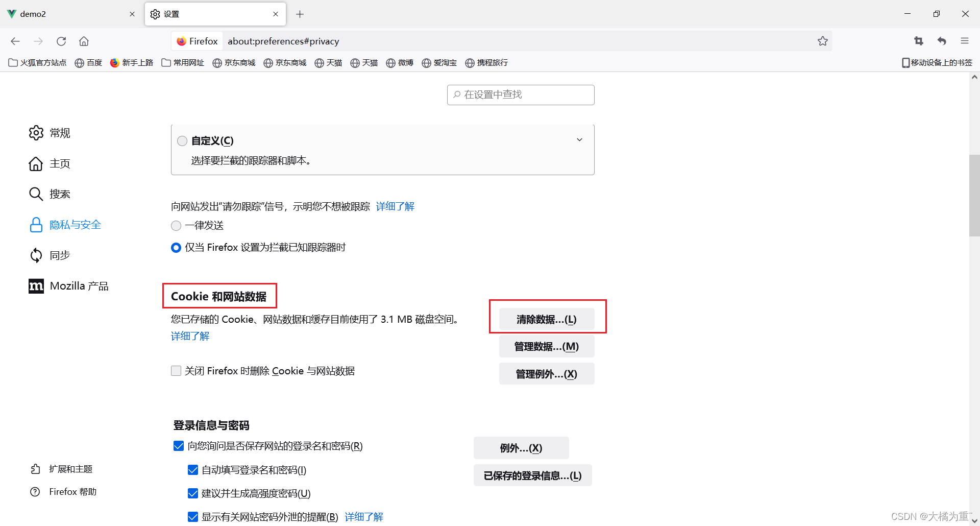Open the second 京东商城 bookmark
This screenshot has height=526, width=980.
[x=285, y=63]
